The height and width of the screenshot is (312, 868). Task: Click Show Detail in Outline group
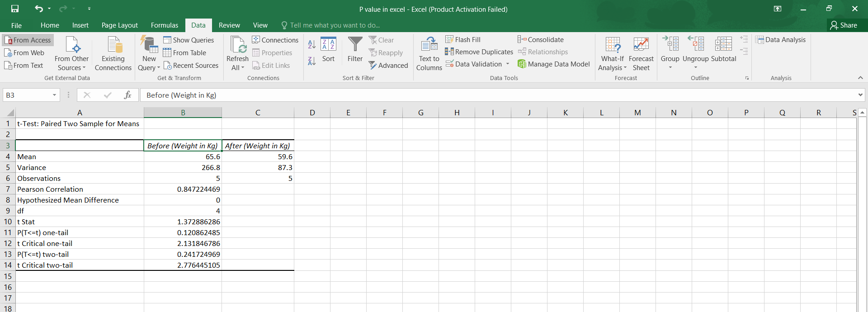(x=744, y=39)
